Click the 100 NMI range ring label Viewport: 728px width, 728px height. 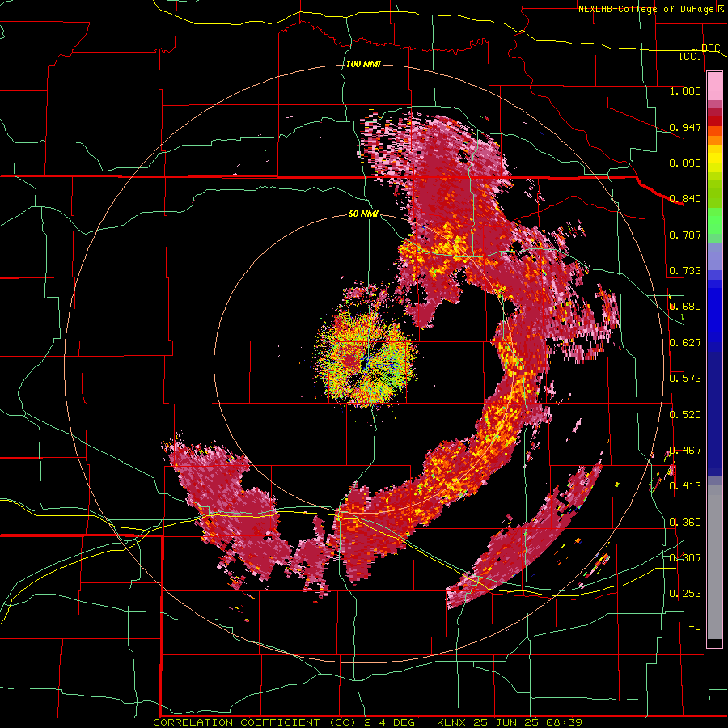click(x=363, y=64)
